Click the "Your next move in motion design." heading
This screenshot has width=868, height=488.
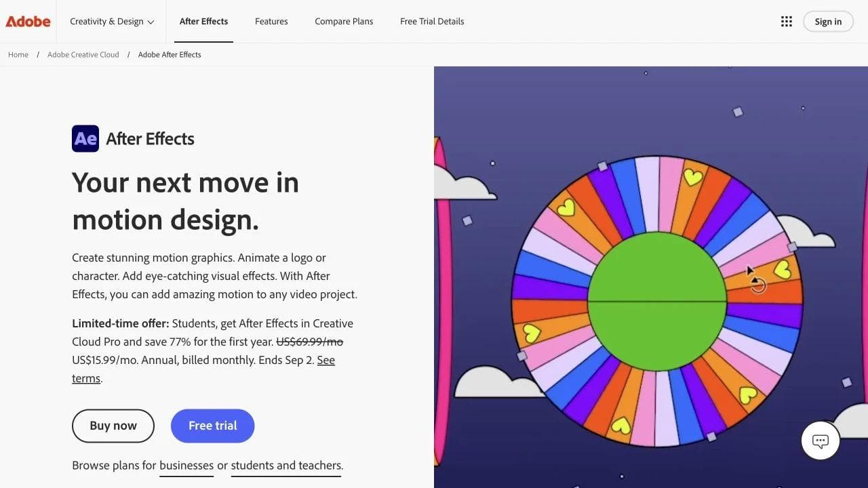tap(186, 201)
